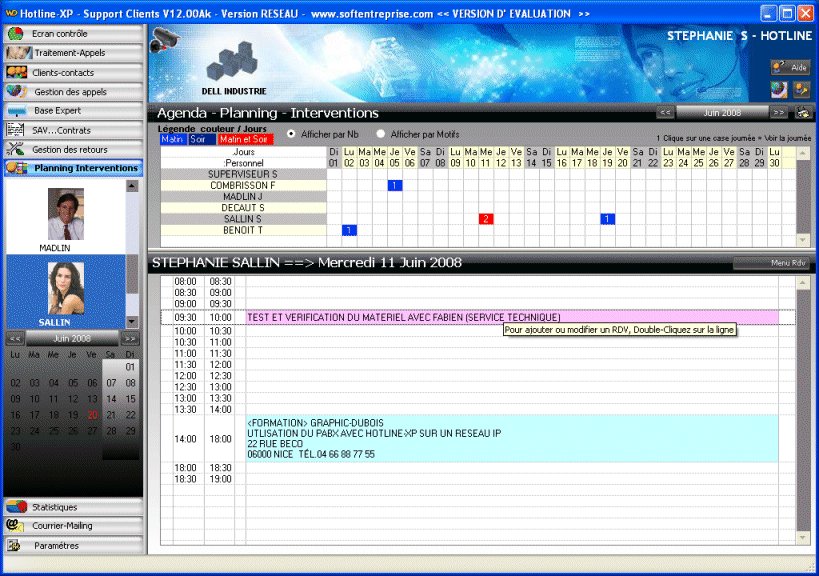Screen dimensions: 819x576
Task: Select MADLIN's photo thumbnail
Action: [65, 214]
